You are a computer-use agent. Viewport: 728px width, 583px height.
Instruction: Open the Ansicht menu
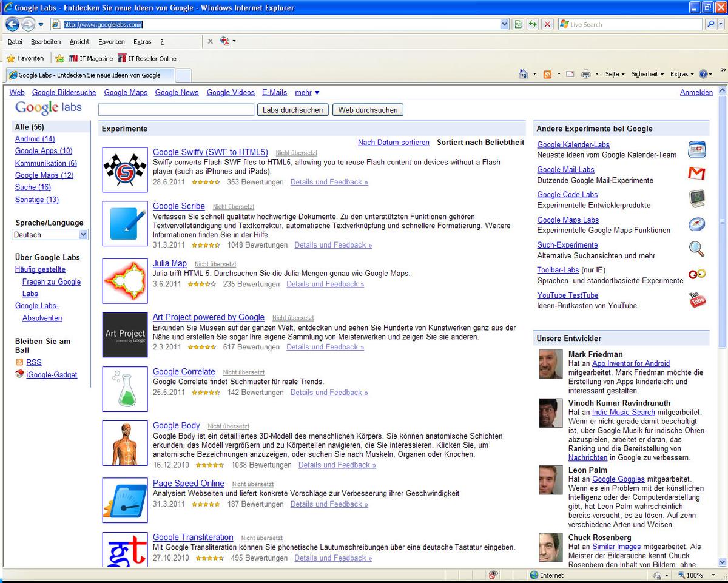pyautogui.click(x=79, y=42)
